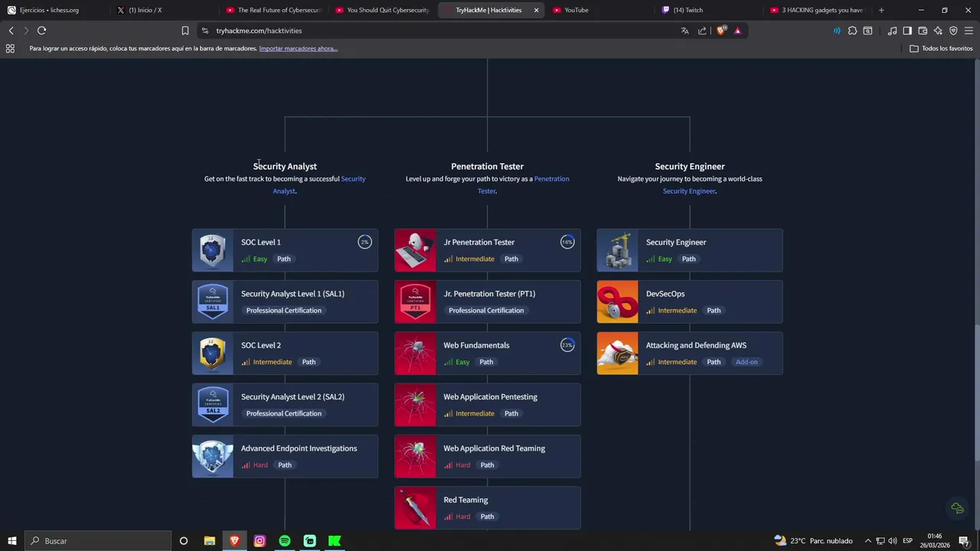The height and width of the screenshot is (551, 980).
Task: Click the share page icon
Action: tap(702, 31)
